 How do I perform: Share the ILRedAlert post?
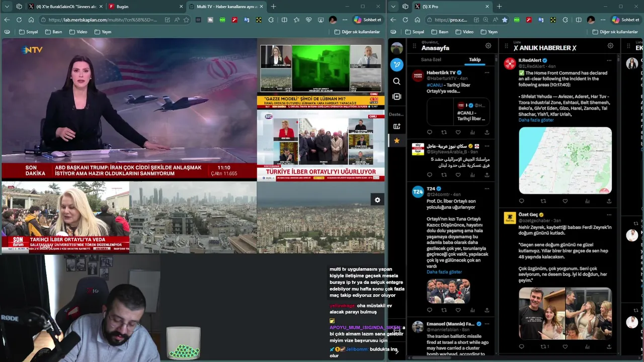609,201
